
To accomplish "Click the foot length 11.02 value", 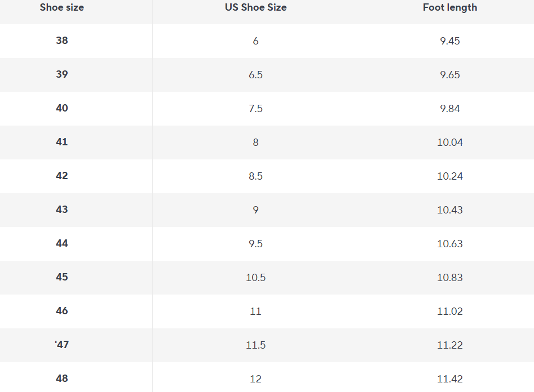I will 449,311.
